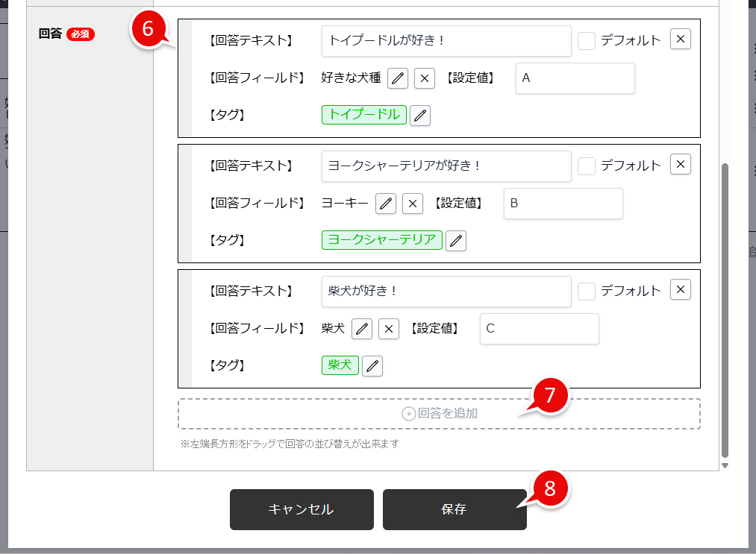The height and width of the screenshot is (554, 756).
Task: Delete the 柴犬が好き answer block
Action: pos(679,289)
